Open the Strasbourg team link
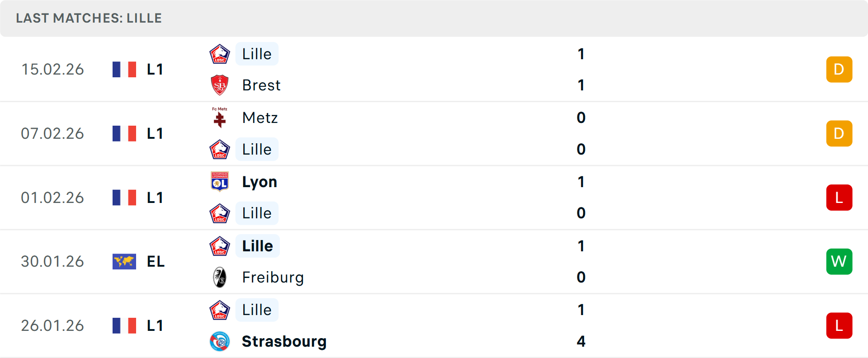 (284, 341)
